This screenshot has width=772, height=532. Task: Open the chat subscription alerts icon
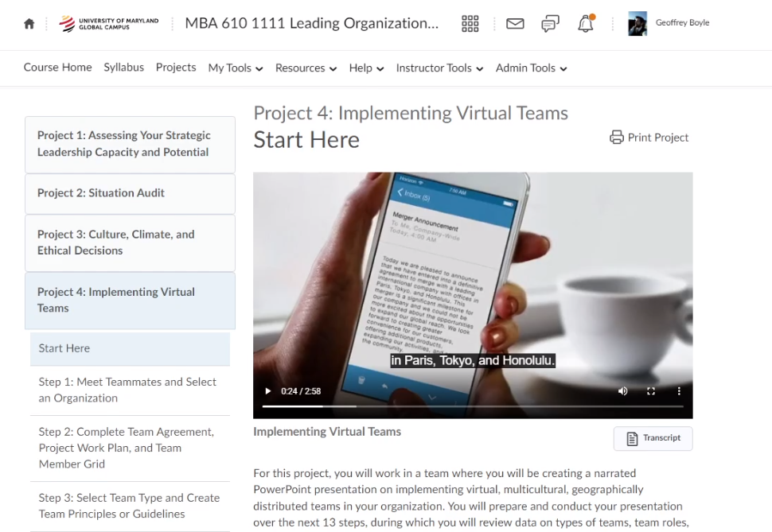coord(550,24)
